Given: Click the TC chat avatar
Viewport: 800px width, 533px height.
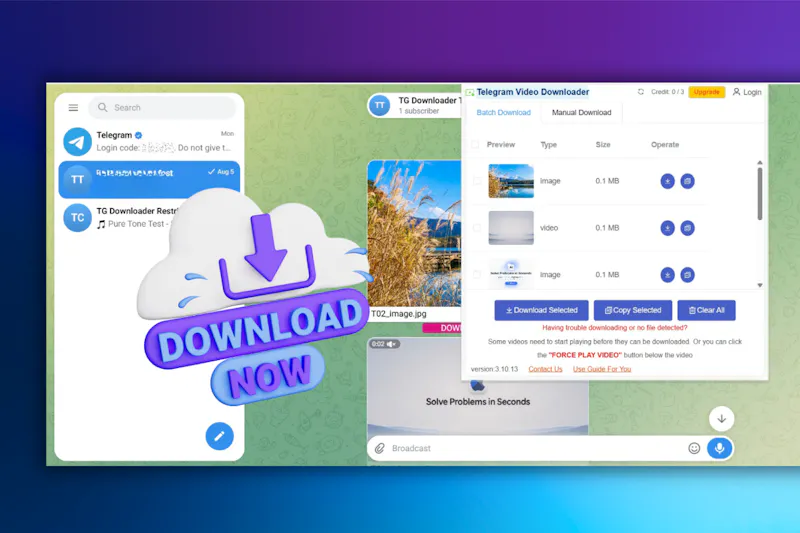Looking at the screenshot, I should point(78,218).
